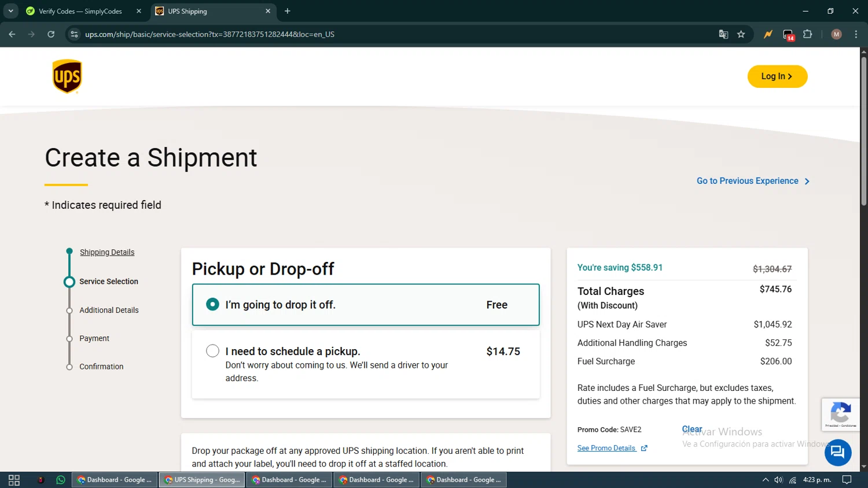Clear the SAVE2 promo code
The height and width of the screenshot is (488, 868).
692,429
